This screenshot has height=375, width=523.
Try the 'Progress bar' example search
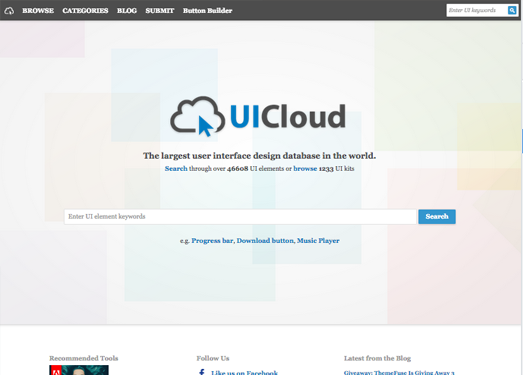pyautogui.click(x=212, y=241)
